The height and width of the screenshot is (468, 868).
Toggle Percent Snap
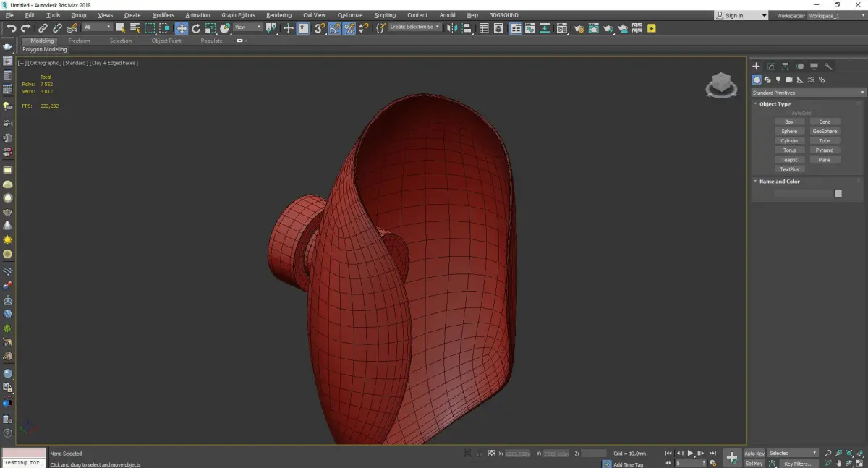349,28
